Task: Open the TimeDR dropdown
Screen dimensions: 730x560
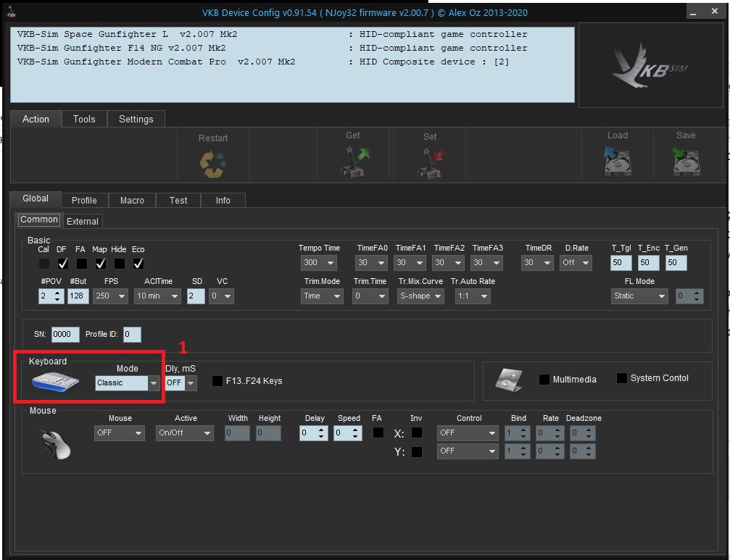Action: pos(537,263)
